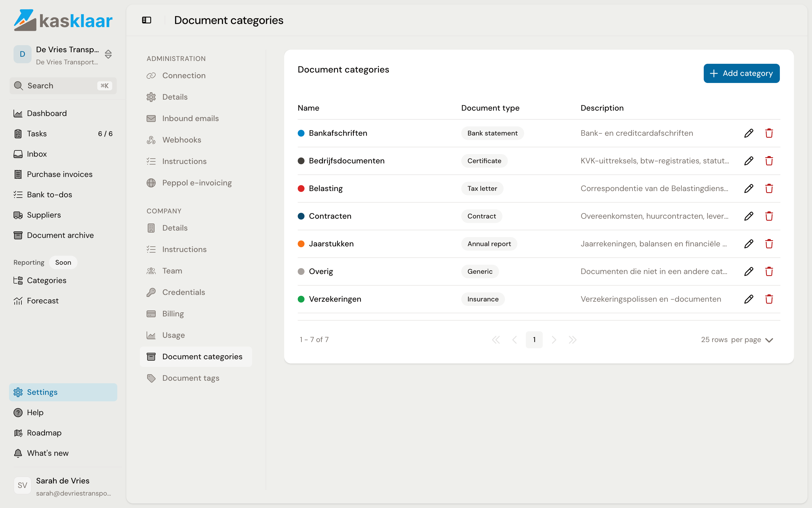Image resolution: width=812 pixels, height=508 pixels.
Task: Edit the Bankafschriften category
Action: pos(749,133)
